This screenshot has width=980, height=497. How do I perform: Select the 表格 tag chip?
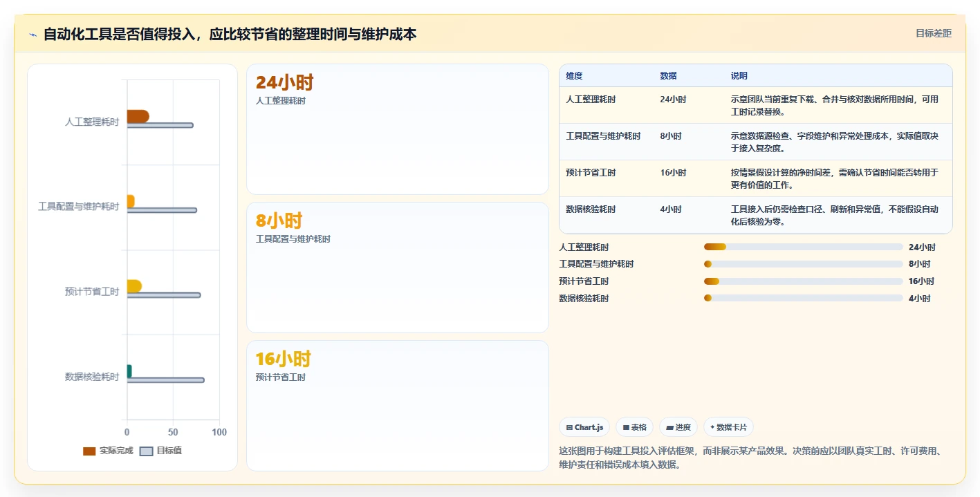pyautogui.click(x=634, y=427)
